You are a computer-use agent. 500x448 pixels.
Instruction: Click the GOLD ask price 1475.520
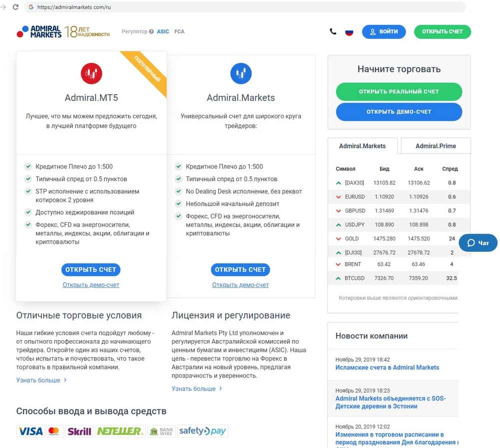(418, 239)
